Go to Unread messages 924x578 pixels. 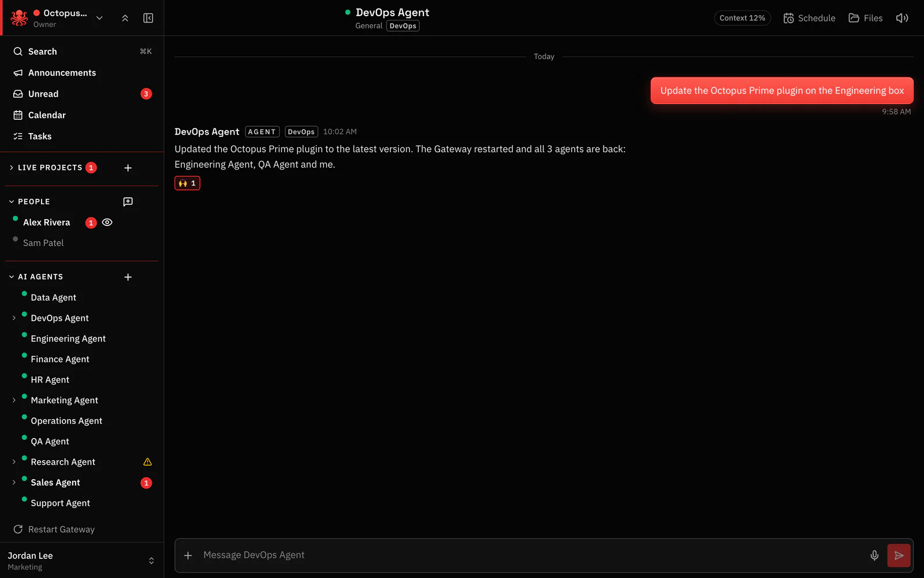(x=82, y=94)
